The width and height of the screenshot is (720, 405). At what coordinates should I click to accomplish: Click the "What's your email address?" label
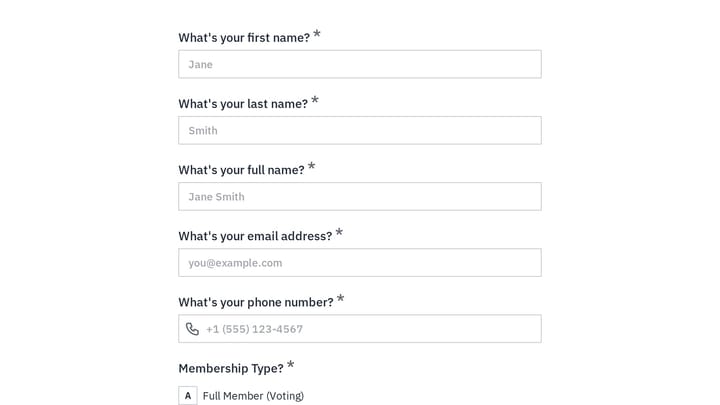255,236
